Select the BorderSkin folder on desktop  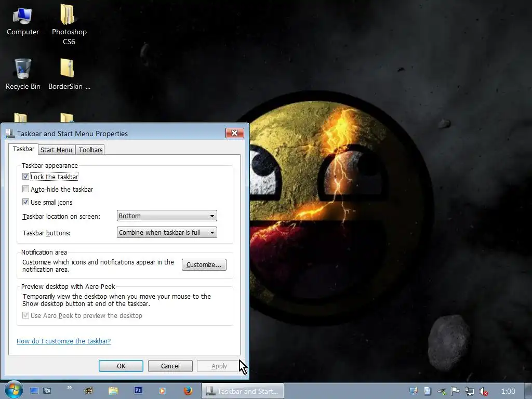(69, 74)
